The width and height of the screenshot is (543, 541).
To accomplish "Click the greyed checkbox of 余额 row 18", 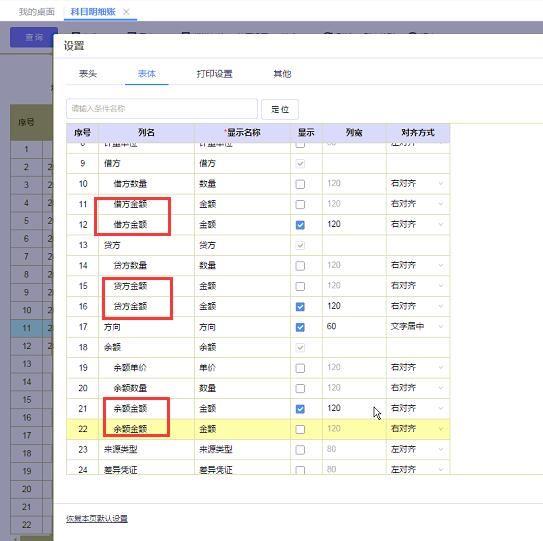I will (300, 347).
